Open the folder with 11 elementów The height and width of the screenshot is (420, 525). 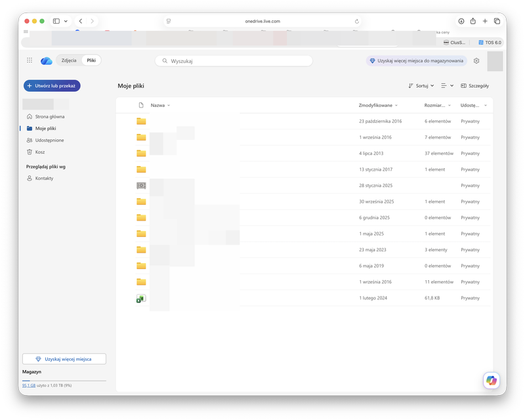[141, 282]
